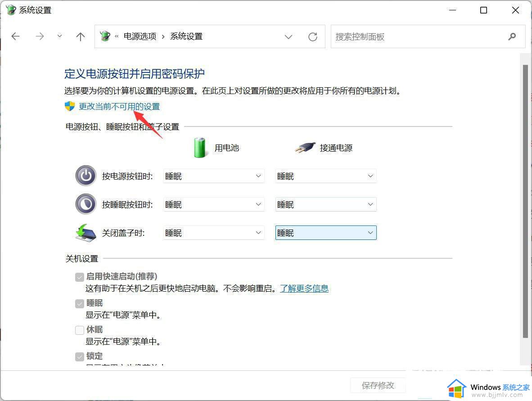Click the 接通电源 column label

coord(336,148)
